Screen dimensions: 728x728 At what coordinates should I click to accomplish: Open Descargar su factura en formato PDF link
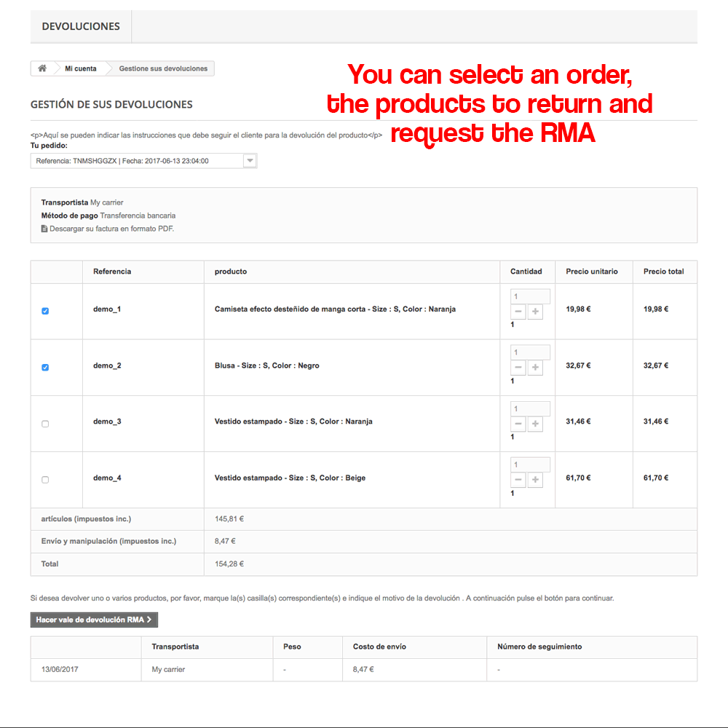coord(111,229)
